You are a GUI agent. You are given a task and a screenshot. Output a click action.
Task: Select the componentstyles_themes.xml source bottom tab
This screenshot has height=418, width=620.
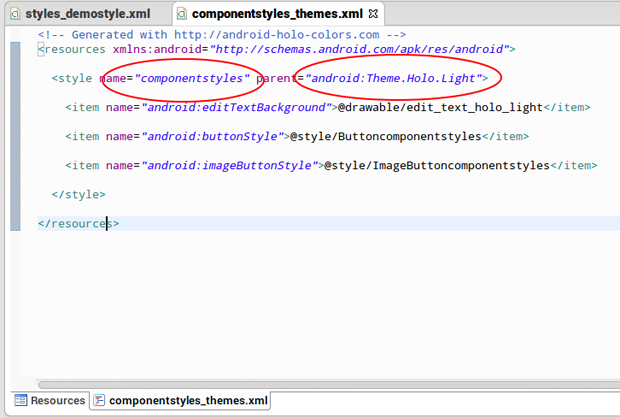coord(180,401)
